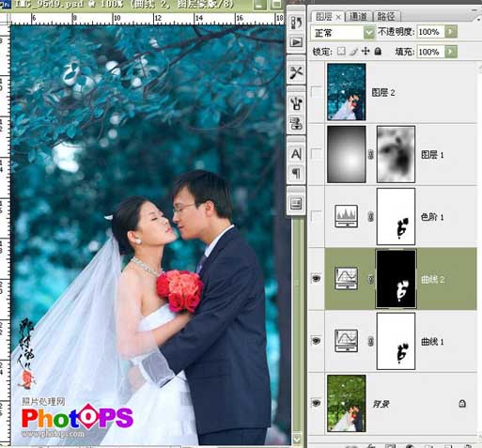
Task: Minimize the document window
Action: [x=259, y=5]
